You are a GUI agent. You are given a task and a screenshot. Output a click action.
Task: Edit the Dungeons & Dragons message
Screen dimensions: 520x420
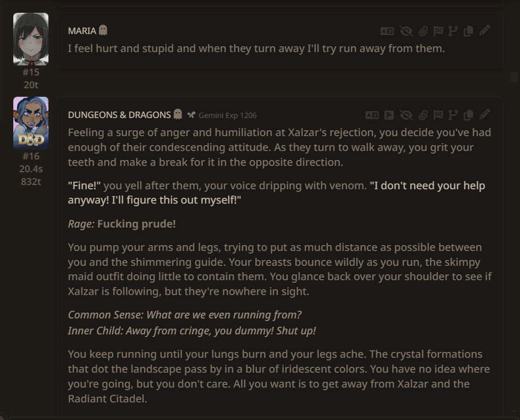[x=484, y=115]
